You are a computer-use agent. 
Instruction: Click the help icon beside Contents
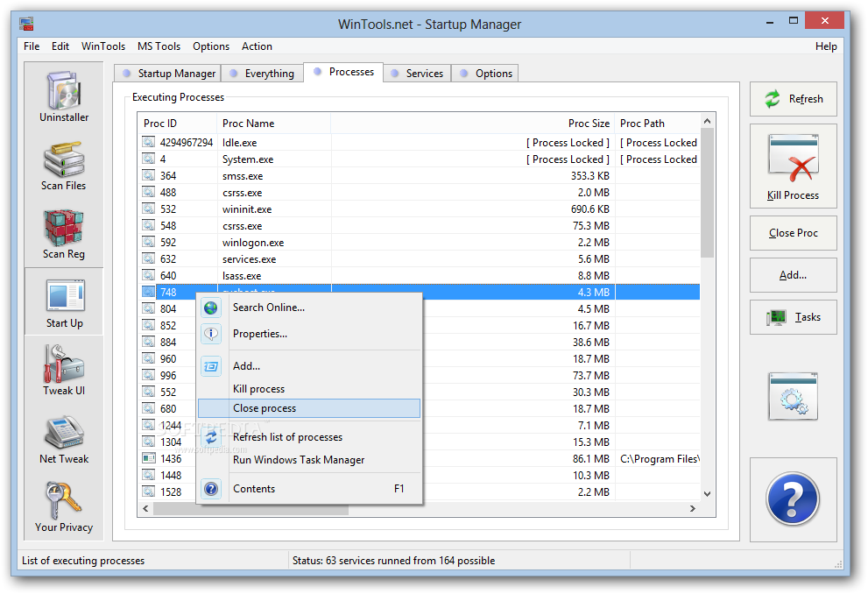tap(211, 489)
